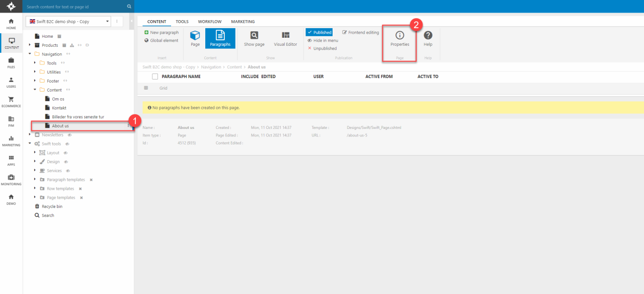Viewport: 644px width, 294px height.
Task: Open Files in the left sidebar
Action: tap(11, 62)
